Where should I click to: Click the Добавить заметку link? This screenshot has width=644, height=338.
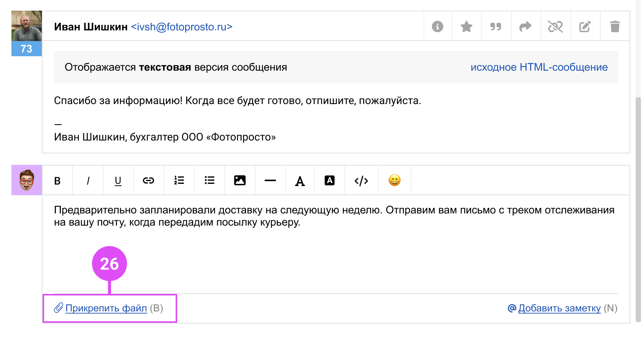[559, 308]
